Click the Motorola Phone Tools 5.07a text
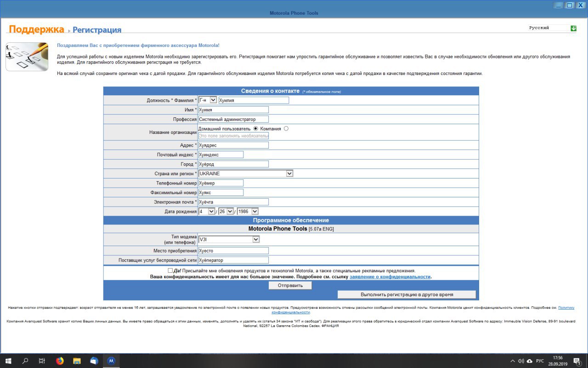The image size is (588, 368). [x=291, y=229]
